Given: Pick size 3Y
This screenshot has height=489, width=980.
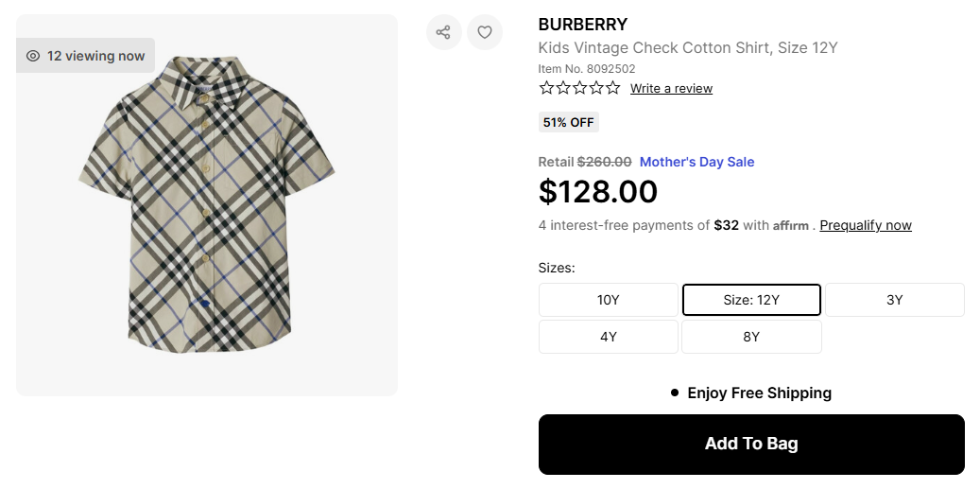Looking at the screenshot, I should click(894, 300).
